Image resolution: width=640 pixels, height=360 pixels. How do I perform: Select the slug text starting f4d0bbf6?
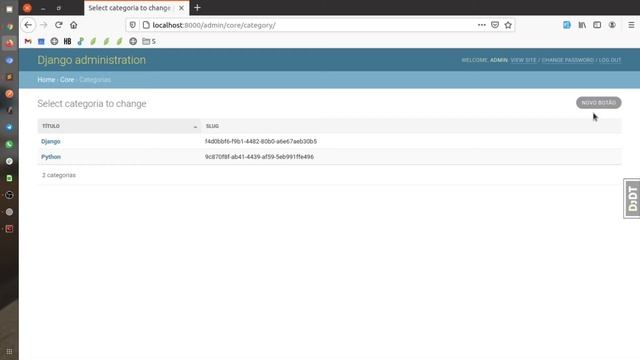click(261, 141)
